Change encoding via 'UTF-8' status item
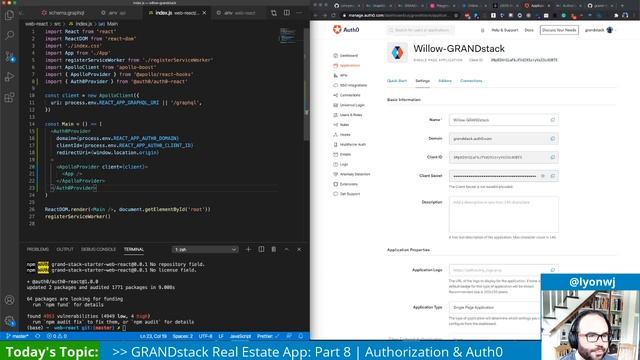640x360 pixels. 205,336
